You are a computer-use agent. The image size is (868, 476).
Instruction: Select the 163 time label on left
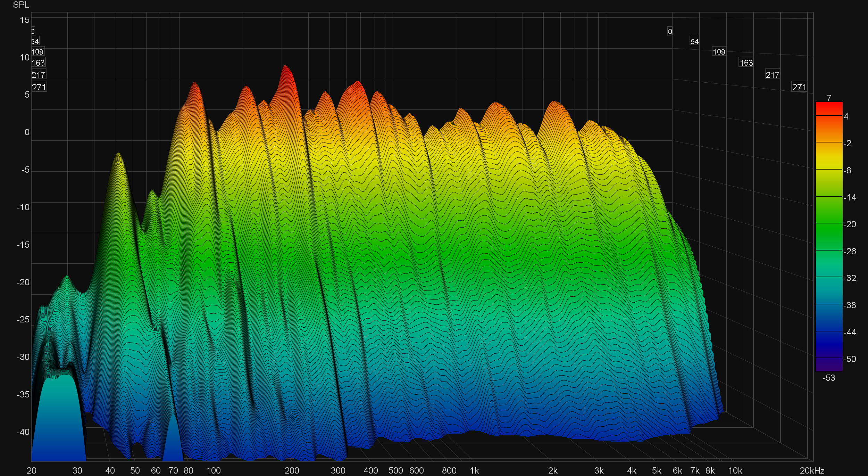(38, 63)
